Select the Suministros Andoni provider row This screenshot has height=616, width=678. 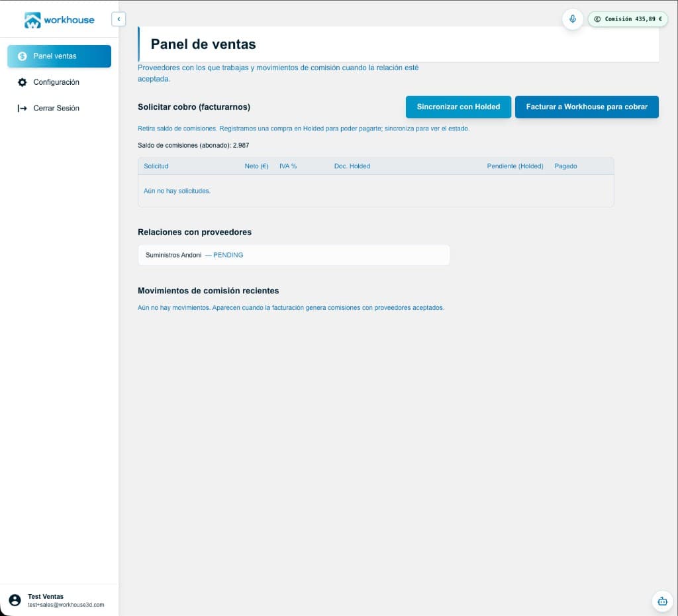(293, 255)
